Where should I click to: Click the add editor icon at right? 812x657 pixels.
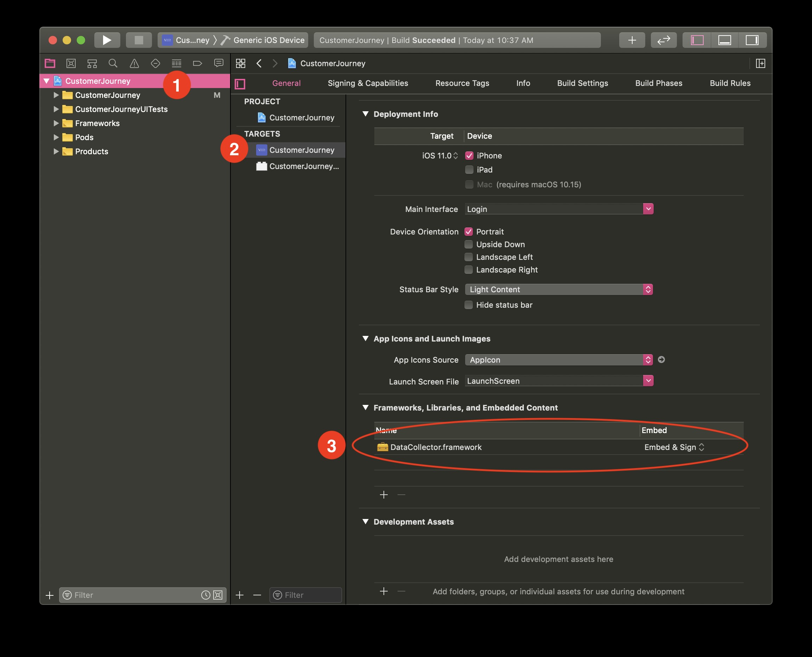[760, 63]
